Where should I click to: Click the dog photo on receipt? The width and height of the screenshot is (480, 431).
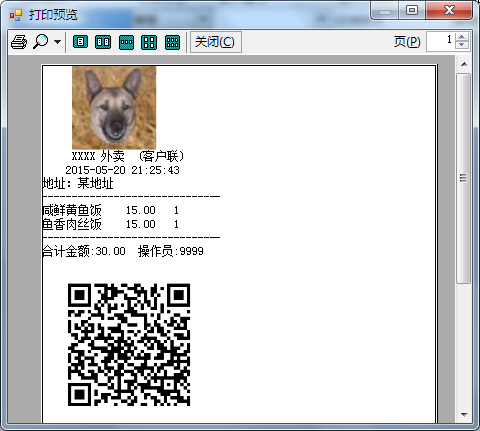click(114, 107)
